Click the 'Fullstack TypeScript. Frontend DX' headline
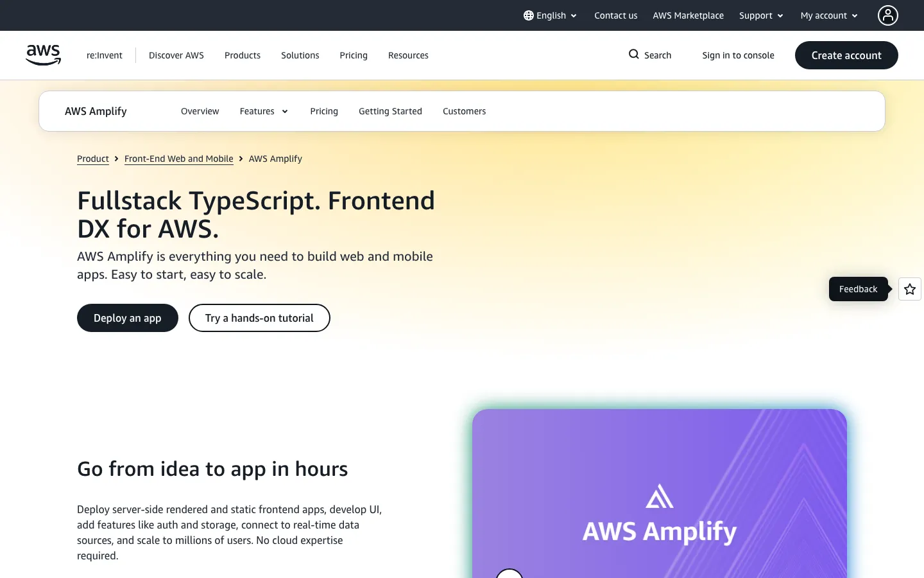 click(x=256, y=215)
